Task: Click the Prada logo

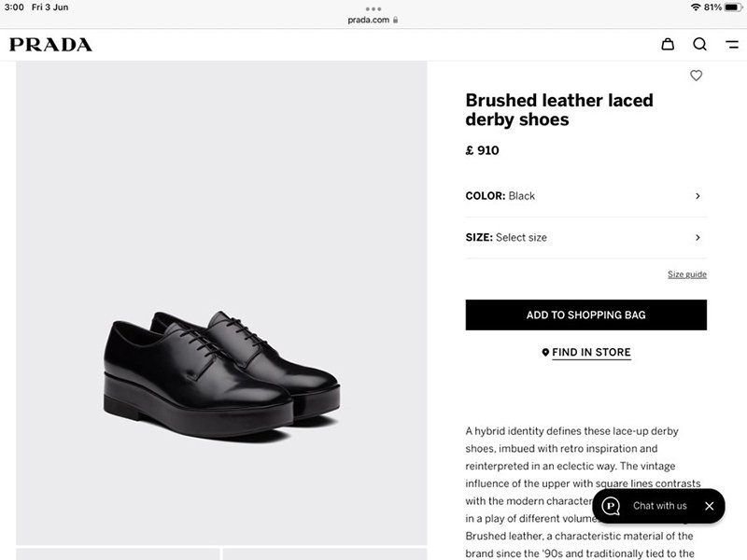Action: pos(50,45)
